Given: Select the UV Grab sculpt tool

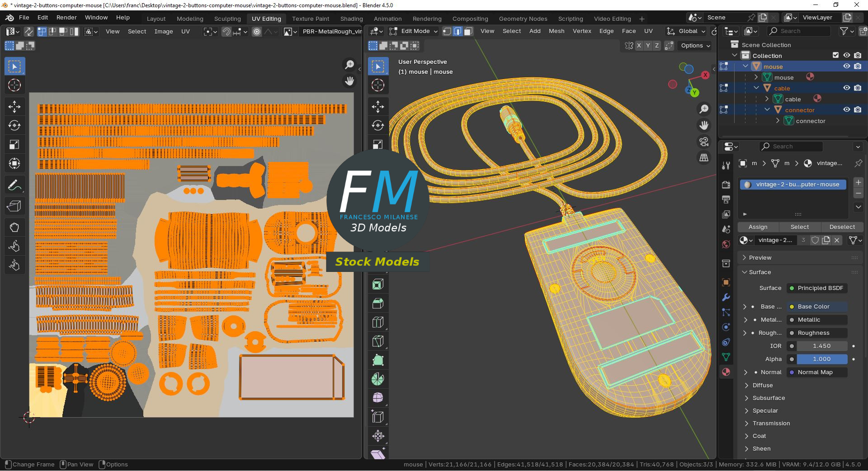Looking at the screenshot, I should [14, 227].
